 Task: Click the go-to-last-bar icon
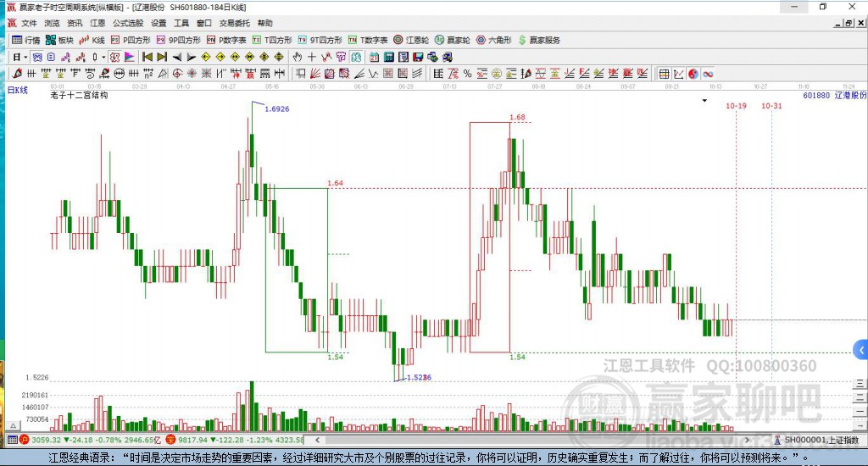[162, 57]
